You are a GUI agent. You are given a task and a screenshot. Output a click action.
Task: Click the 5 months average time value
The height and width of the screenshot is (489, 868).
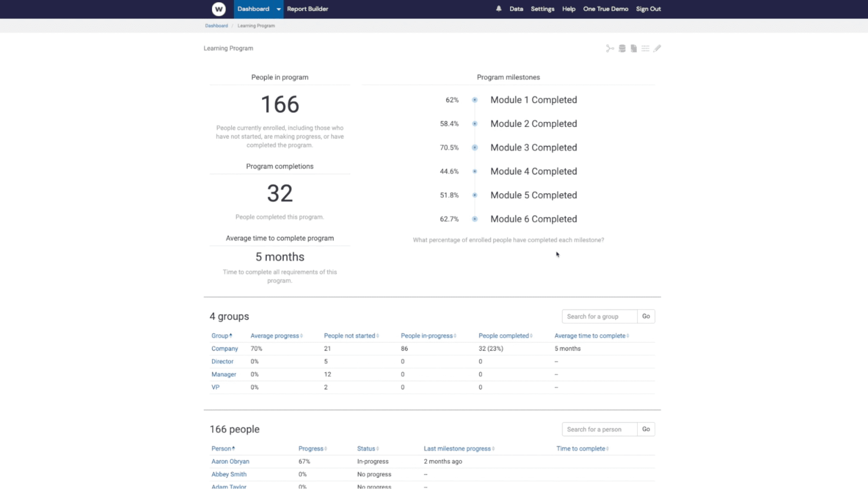(x=280, y=257)
